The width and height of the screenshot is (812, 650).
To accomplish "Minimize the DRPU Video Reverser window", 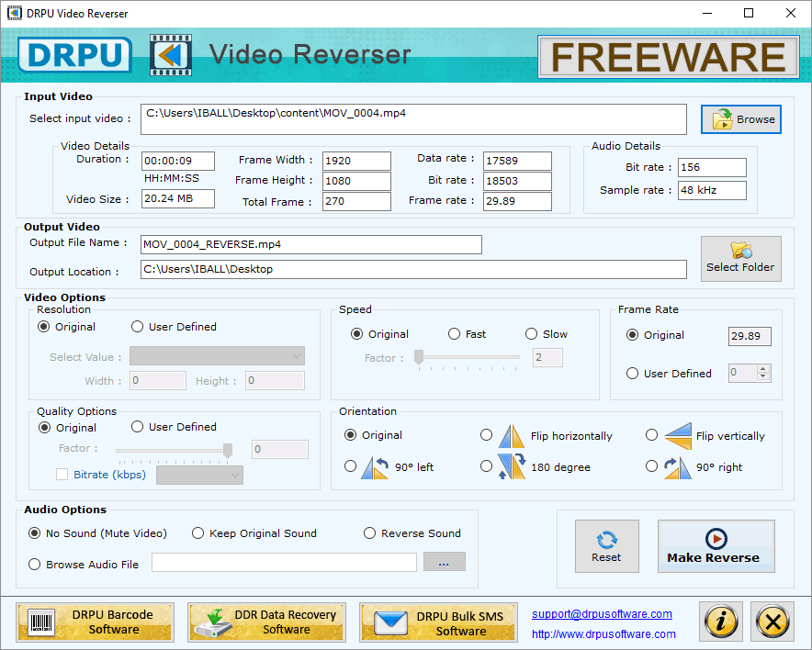I will click(x=707, y=13).
